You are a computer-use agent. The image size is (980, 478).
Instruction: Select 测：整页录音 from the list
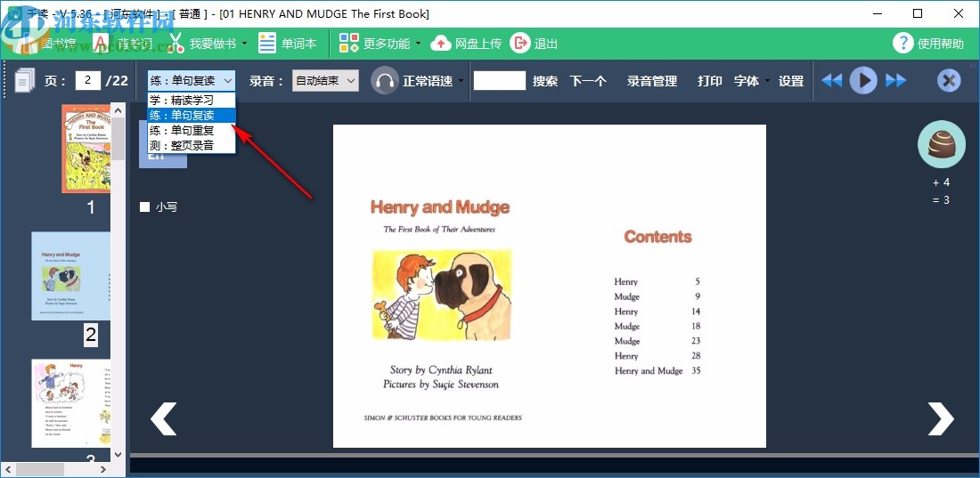[192, 145]
